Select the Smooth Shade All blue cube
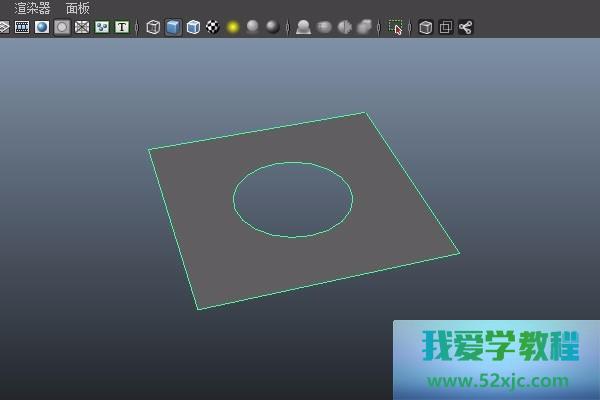600x400 pixels. point(173,27)
